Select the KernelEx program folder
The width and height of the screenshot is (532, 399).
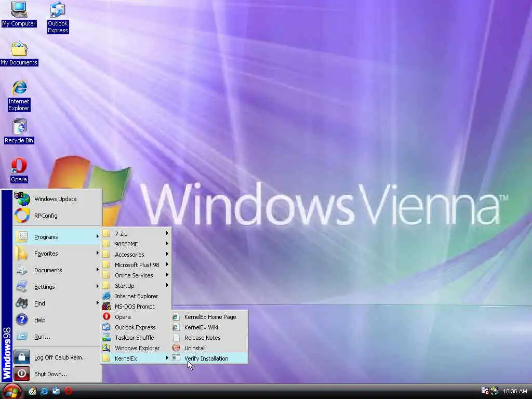[x=136, y=358]
